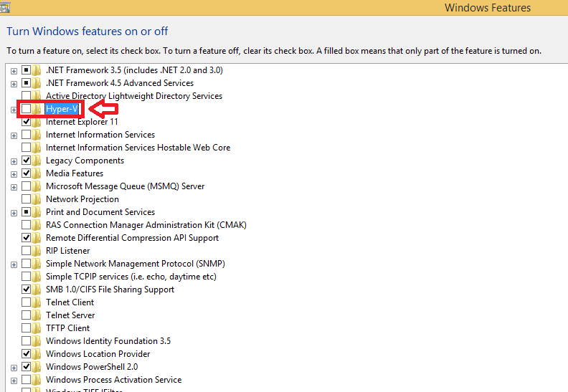
Task: Check Active Directory Lightweight Directory Services
Action: coord(26,95)
